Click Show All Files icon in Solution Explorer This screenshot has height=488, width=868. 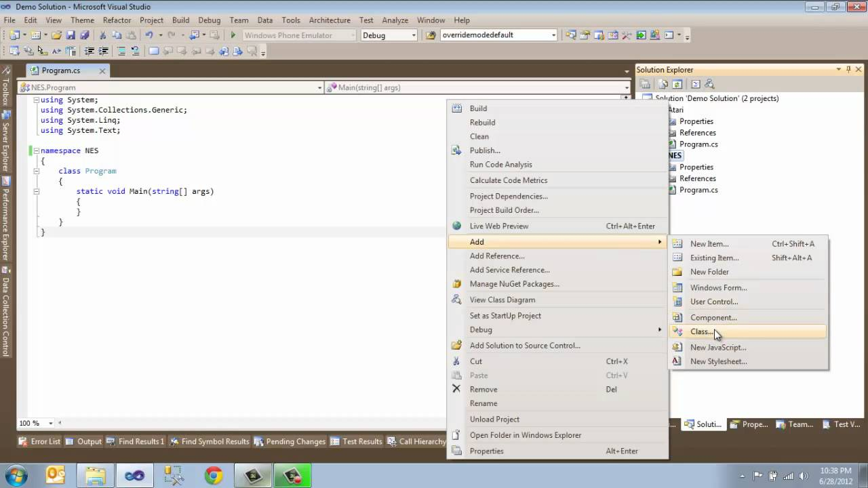tap(663, 84)
